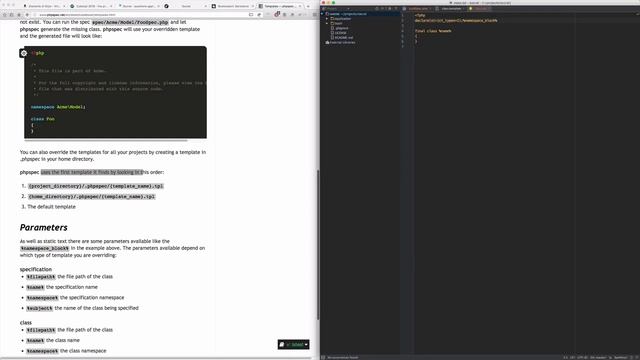Click the declare(strict_types) line in editor
The height and width of the screenshot is (360, 640).
point(456,20)
